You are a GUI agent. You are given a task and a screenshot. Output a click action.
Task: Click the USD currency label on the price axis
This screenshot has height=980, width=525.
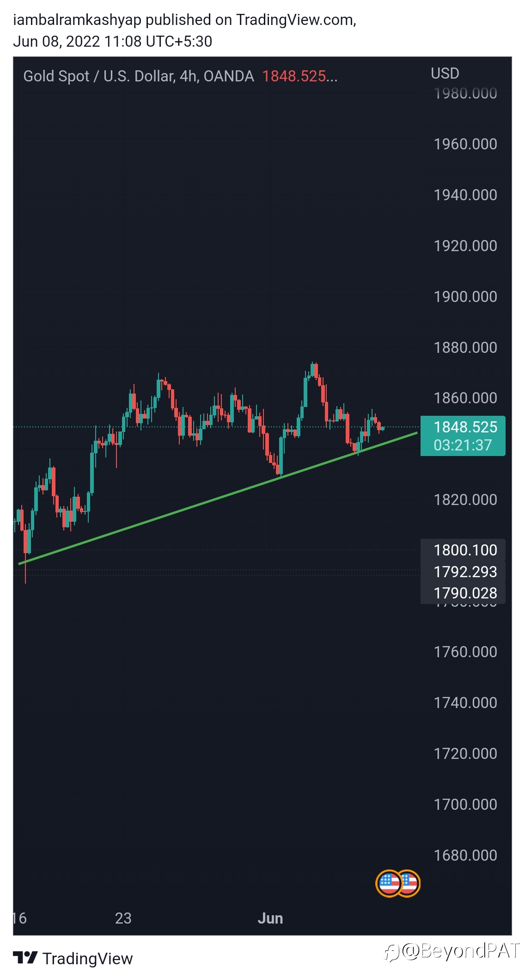click(445, 73)
